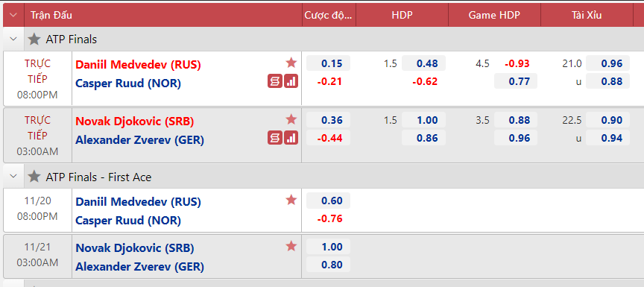This screenshot has width=644, height=287.
Task: Collapse the ATP Finals section chevron
Action: (x=13, y=39)
